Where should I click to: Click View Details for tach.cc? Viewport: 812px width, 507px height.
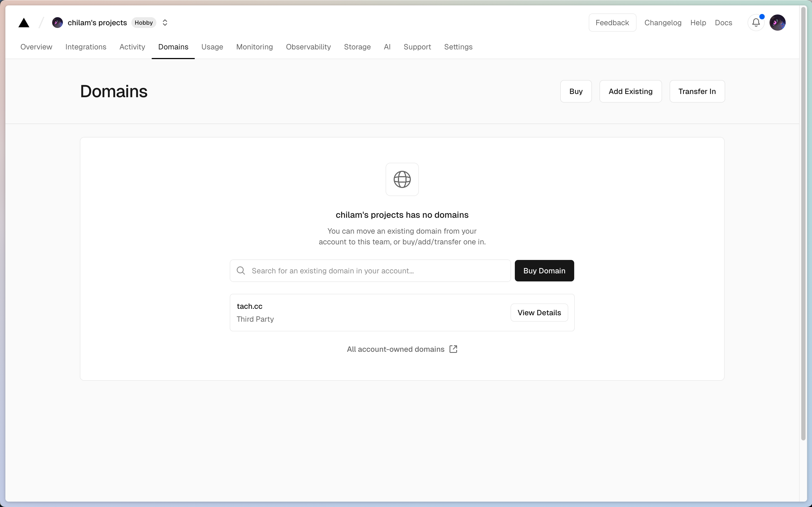click(539, 313)
